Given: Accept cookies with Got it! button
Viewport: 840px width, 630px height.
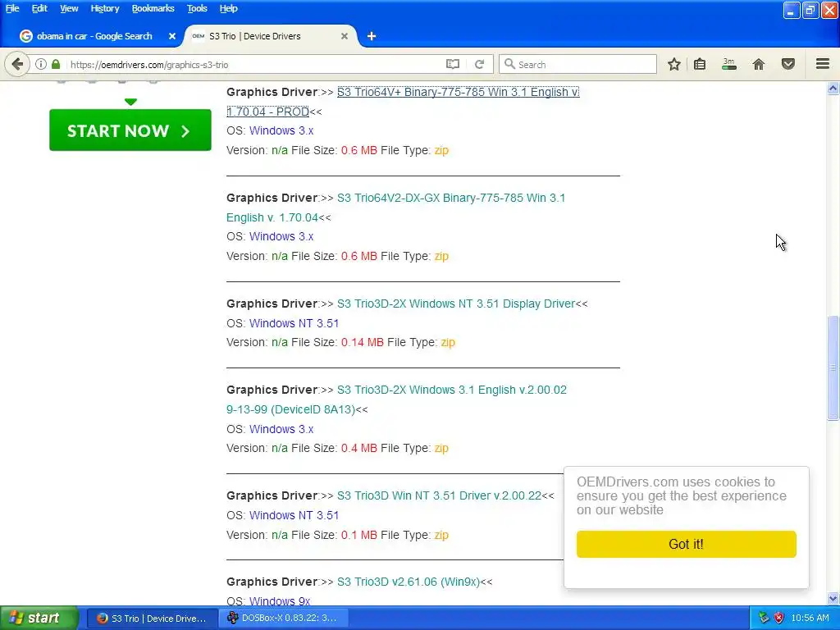Looking at the screenshot, I should pyautogui.click(x=687, y=544).
